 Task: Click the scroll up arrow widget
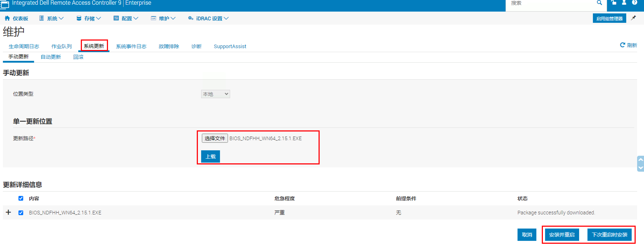(641, 160)
